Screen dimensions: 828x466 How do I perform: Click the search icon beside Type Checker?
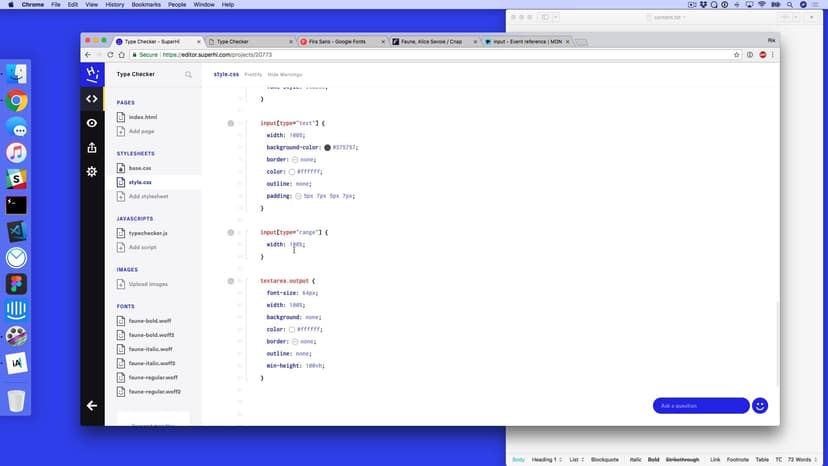coord(188,75)
